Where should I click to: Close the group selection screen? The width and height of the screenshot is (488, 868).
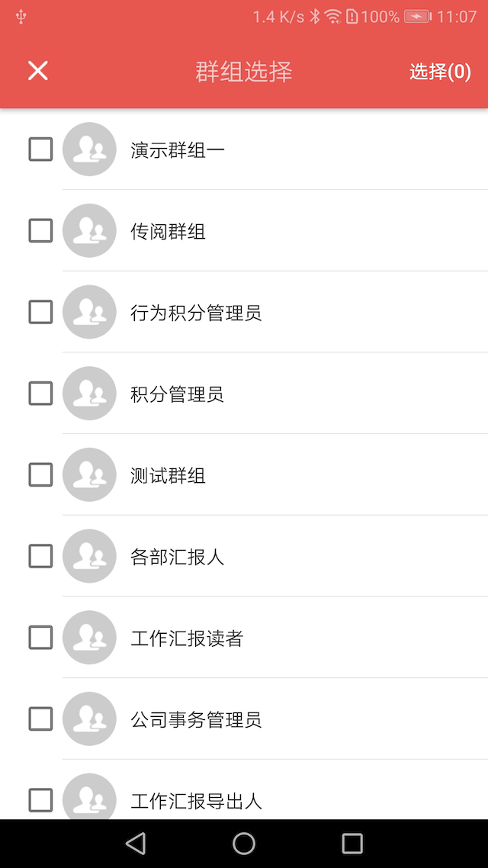tap(38, 71)
